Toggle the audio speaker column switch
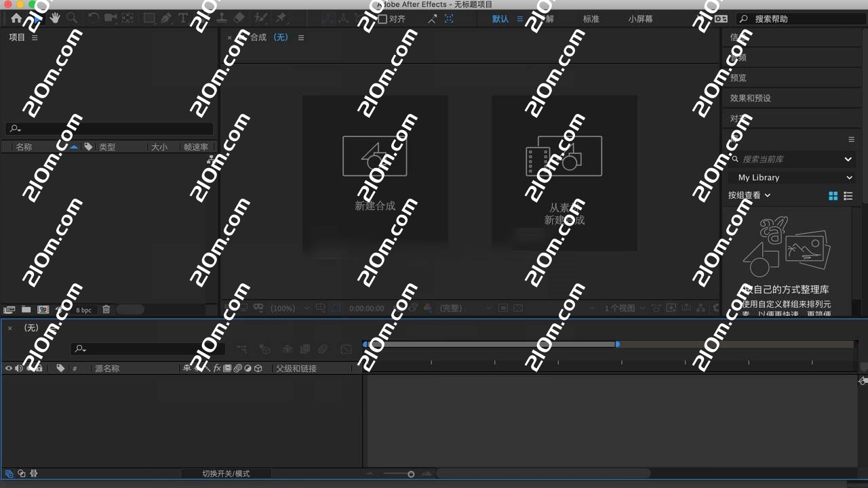868x488 pixels. (x=19, y=368)
